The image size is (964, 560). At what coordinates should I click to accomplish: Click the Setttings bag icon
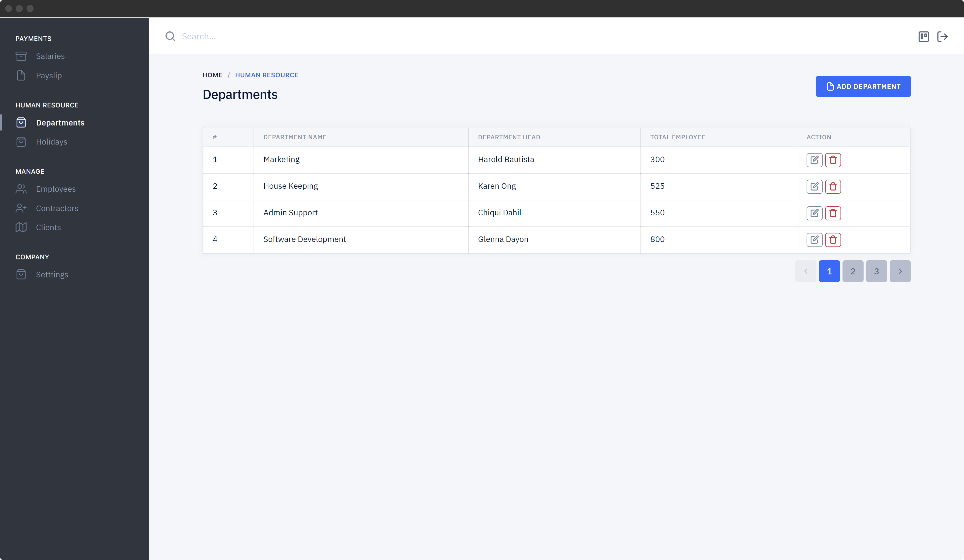point(21,274)
